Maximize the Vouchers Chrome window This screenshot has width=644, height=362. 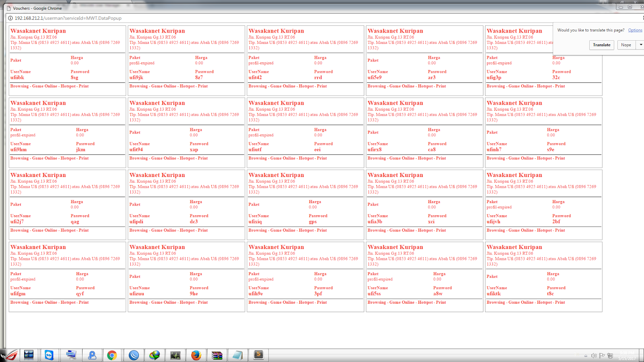pyautogui.click(x=630, y=7)
